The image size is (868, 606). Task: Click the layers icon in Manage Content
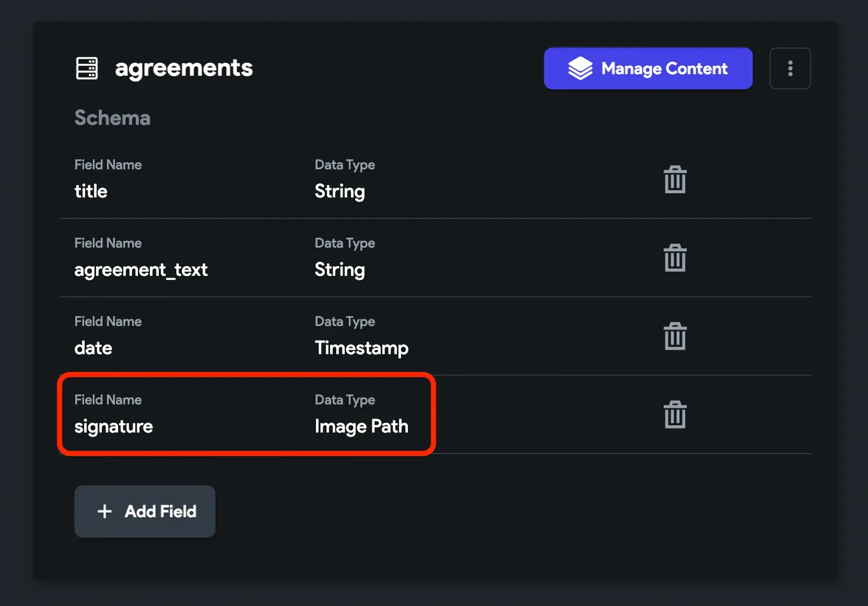coord(580,68)
